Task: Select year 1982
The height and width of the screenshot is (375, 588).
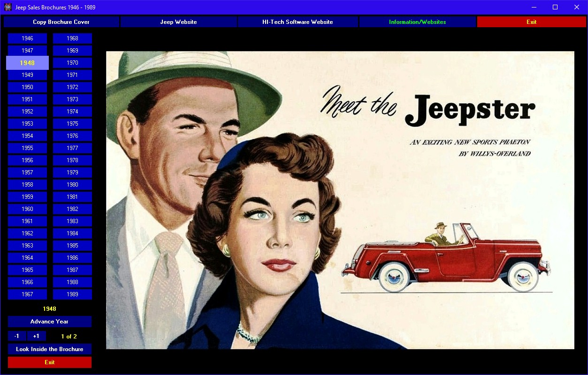Action: [72, 209]
